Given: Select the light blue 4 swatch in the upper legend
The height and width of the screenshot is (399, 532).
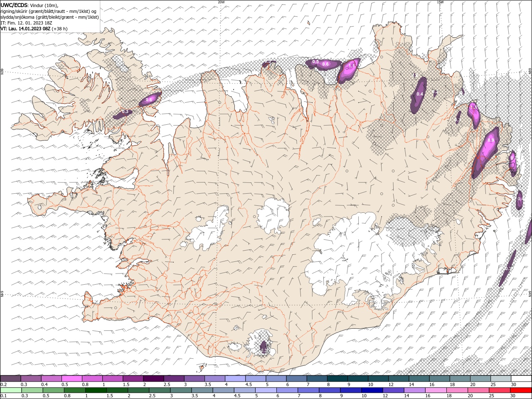Looking at the screenshot, I should click(235, 379).
